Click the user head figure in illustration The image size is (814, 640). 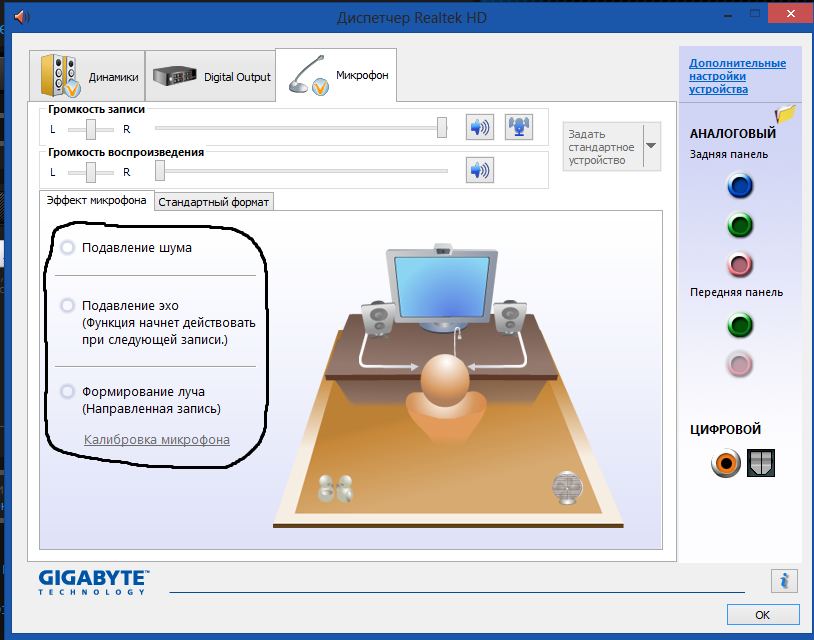(445, 380)
